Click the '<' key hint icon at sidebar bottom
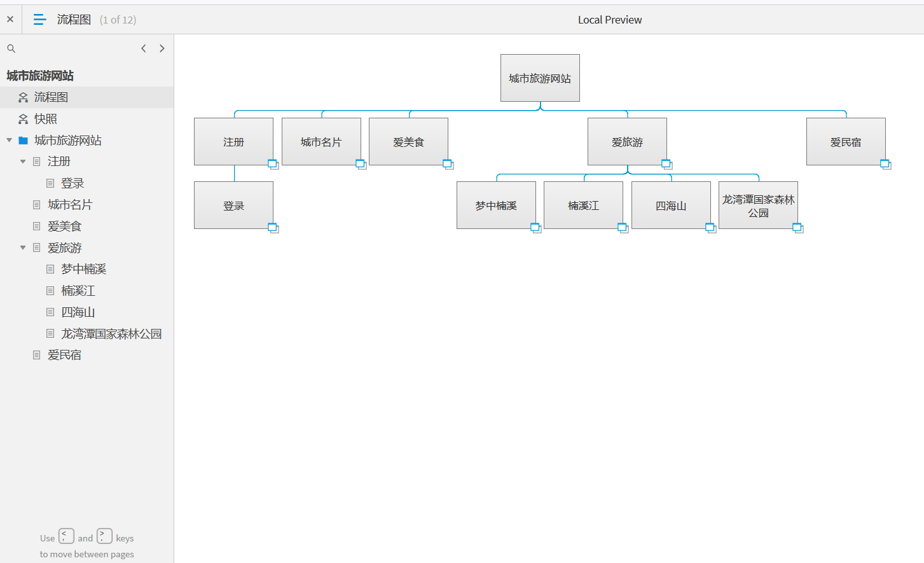Image resolution: width=924 pixels, height=563 pixels. click(67, 536)
